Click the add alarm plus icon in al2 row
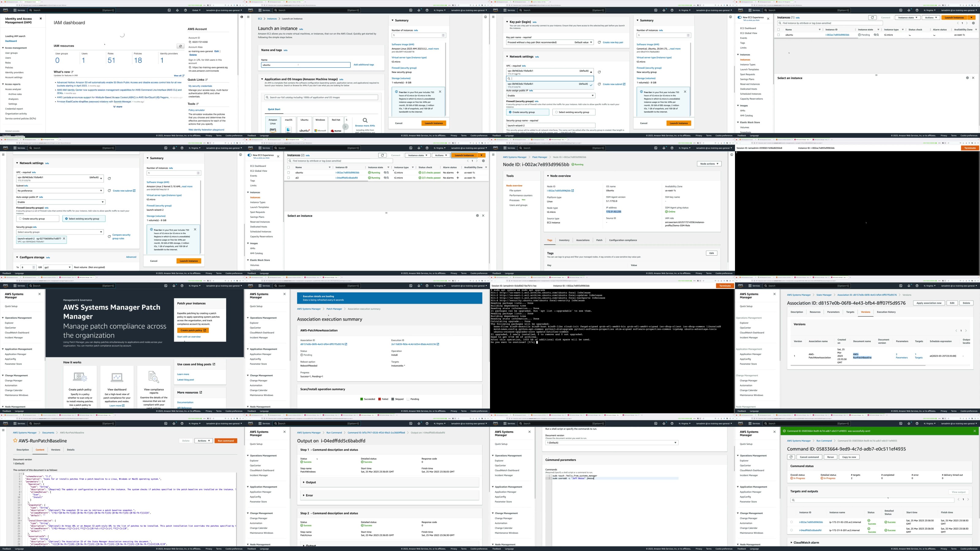Image resolution: width=980 pixels, height=551 pixels. pyautogui.click(x=458, y=178)
